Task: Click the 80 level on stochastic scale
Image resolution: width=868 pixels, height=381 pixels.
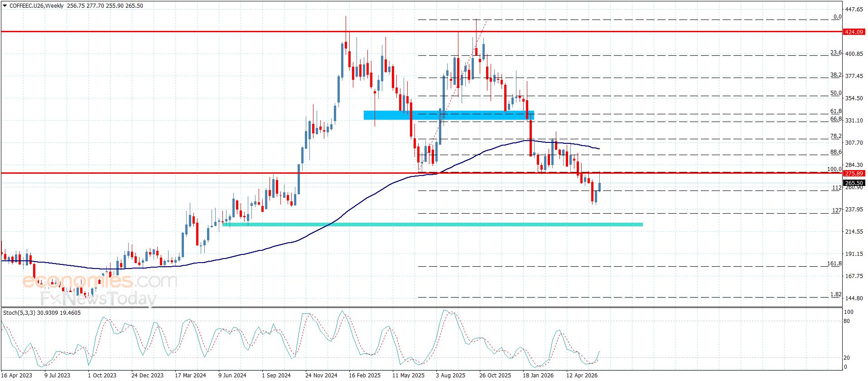Action: click(x=847, y=321)
